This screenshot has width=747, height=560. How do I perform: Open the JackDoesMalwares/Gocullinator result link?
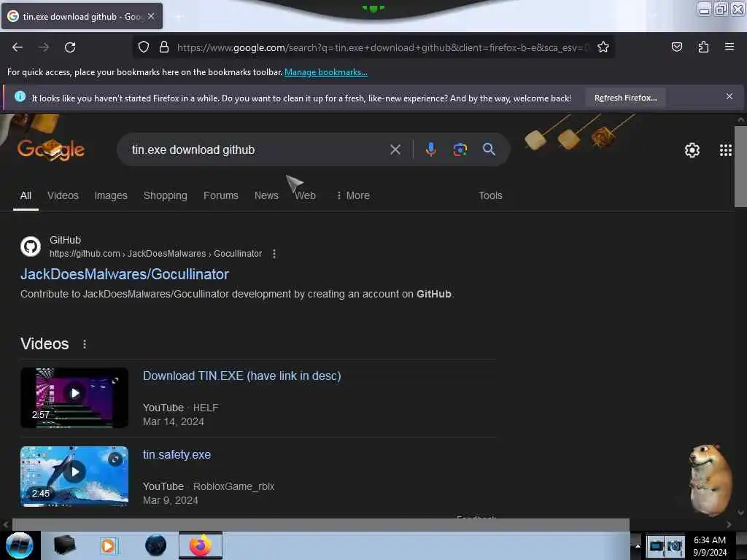click(x=124, y=274)
